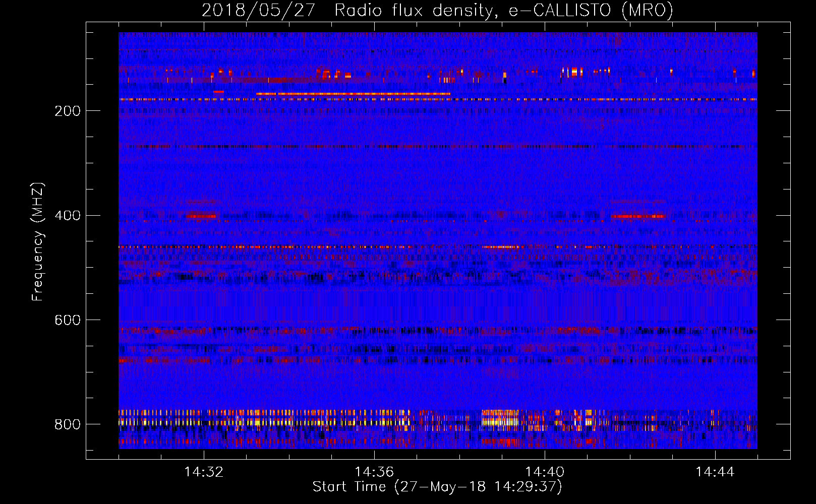This screenshot has width=816, height=504.
Task: Click the plot title '2018/05/27 Radio flux density, e-CALLISTO (MRO)'
Action: (x=437, y=10)
